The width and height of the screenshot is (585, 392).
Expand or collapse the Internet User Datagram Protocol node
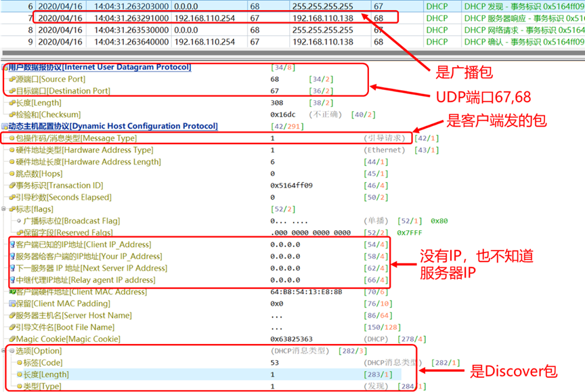click(x=5, y=68)
